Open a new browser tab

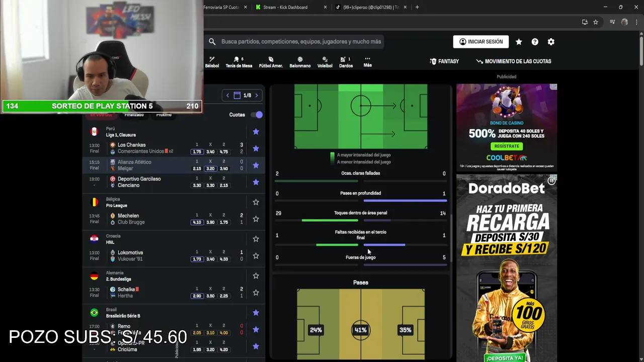coord(417,7)
